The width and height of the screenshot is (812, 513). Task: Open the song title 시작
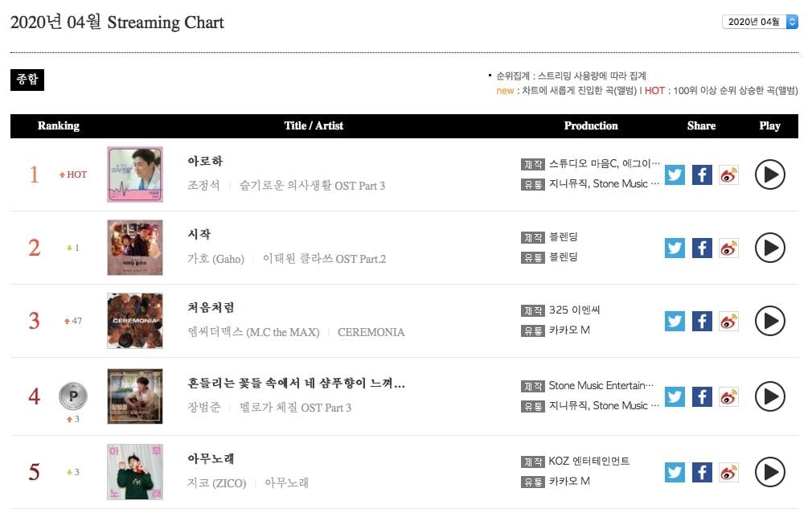click(x=199, y=234)
